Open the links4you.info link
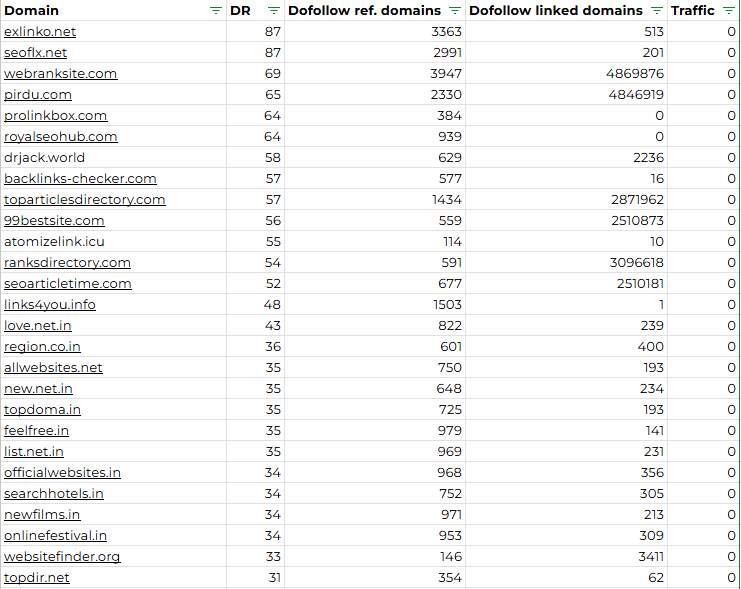Image resolution: width=741 pixels, height=589 pixels. coord(50,304)
